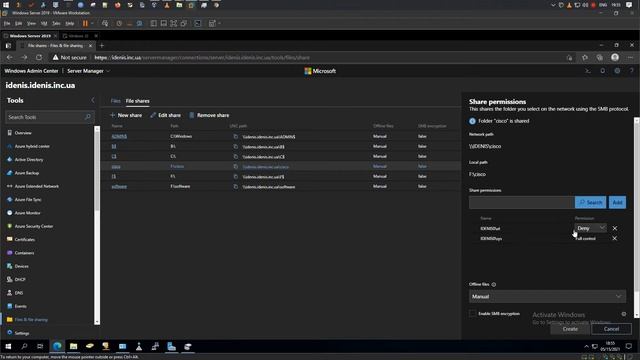The image size is (640, 360).
Task: Click the Create button
Action: pos(570,329)
